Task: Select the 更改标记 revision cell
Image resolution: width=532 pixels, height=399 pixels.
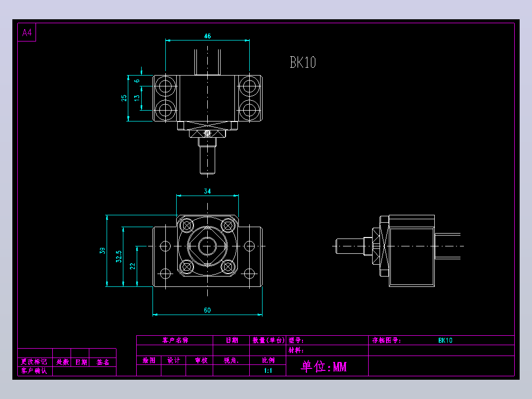Action: 34,362
